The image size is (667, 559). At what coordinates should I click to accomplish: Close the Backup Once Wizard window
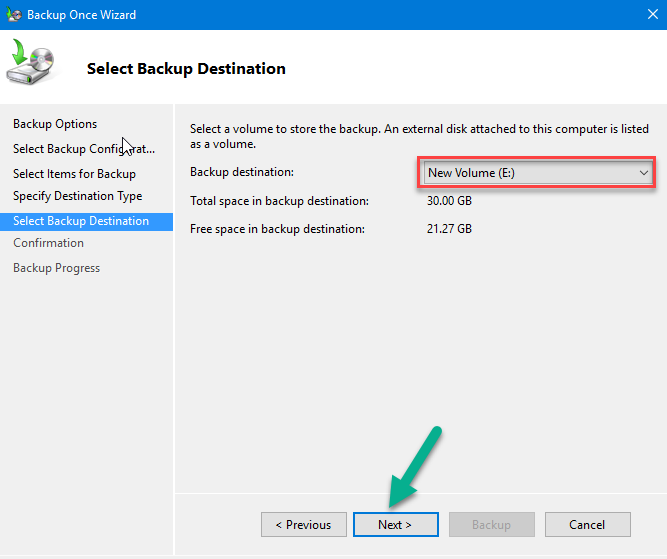coord(653,14)
